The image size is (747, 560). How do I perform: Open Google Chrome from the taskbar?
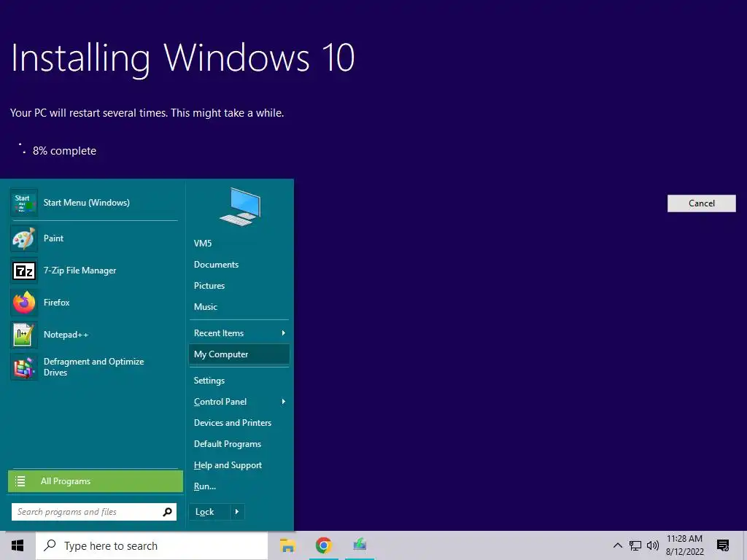click(x=323, y=545)
